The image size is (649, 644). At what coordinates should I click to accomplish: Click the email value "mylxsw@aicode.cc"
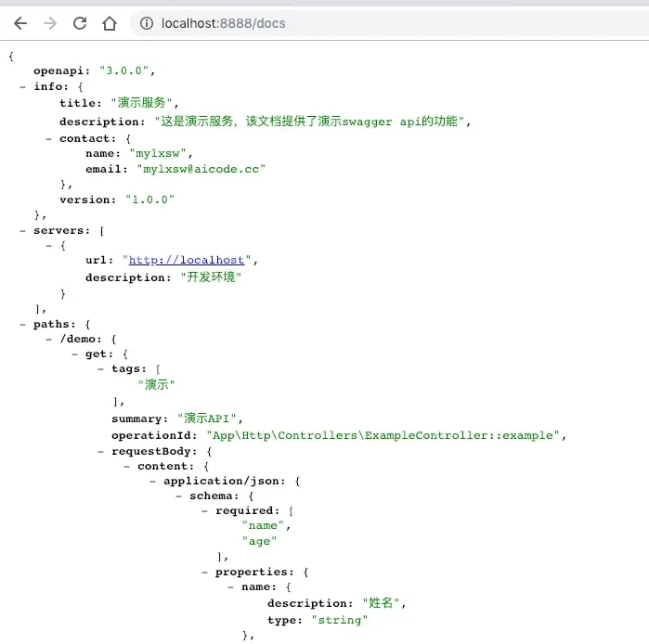[x=201, y=169]
